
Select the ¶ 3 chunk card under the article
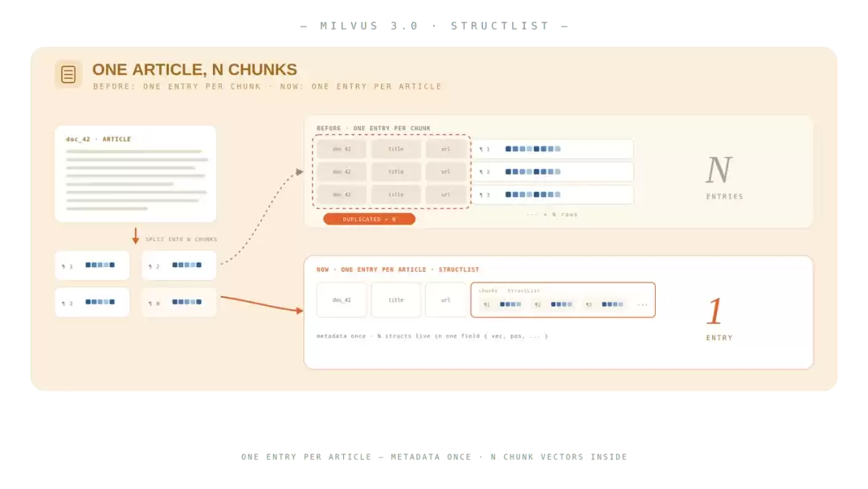pos(92,302)
